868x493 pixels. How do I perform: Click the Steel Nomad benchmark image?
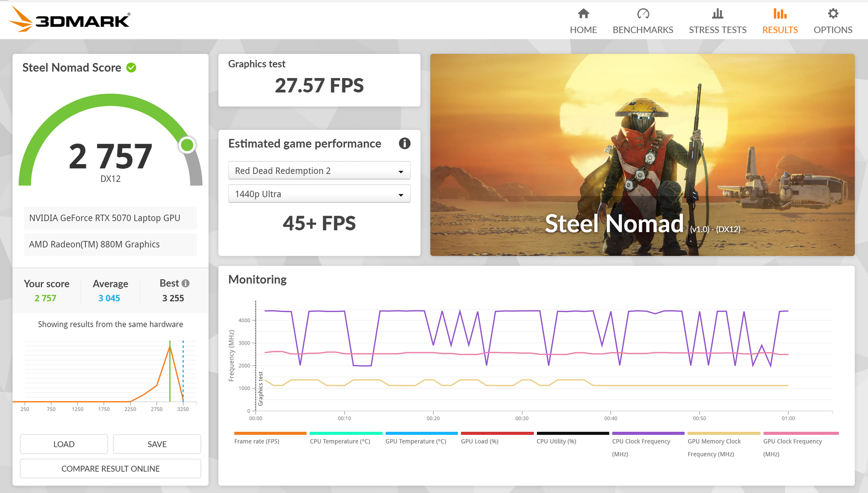tap(642, 154)
